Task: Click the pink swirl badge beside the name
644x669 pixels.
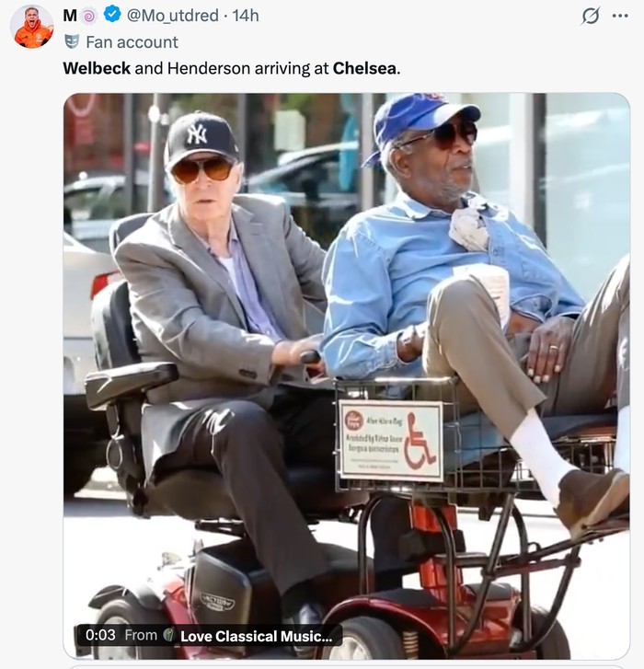Action: tap(89, 17)
